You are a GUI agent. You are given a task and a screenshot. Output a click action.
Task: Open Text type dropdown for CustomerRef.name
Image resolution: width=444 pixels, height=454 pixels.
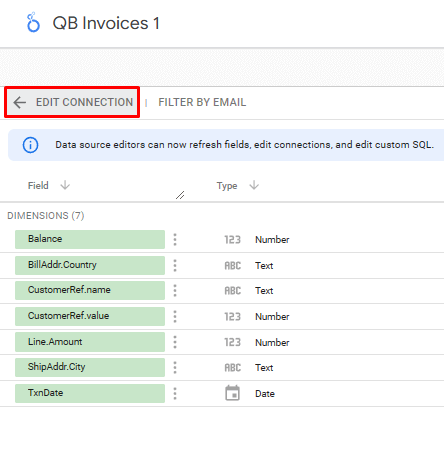[x=264, y=291]
